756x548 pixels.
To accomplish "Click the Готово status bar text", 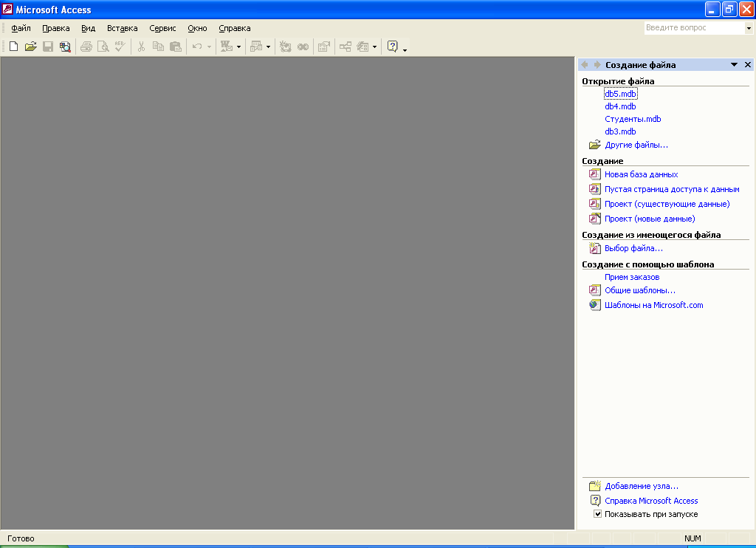I will click(21, 538).
